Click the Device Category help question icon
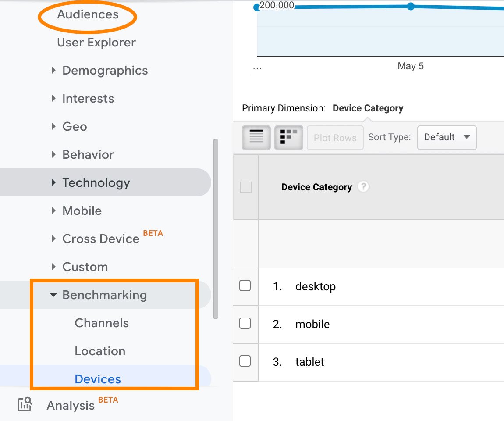504x421 pixels. (363, 187)
